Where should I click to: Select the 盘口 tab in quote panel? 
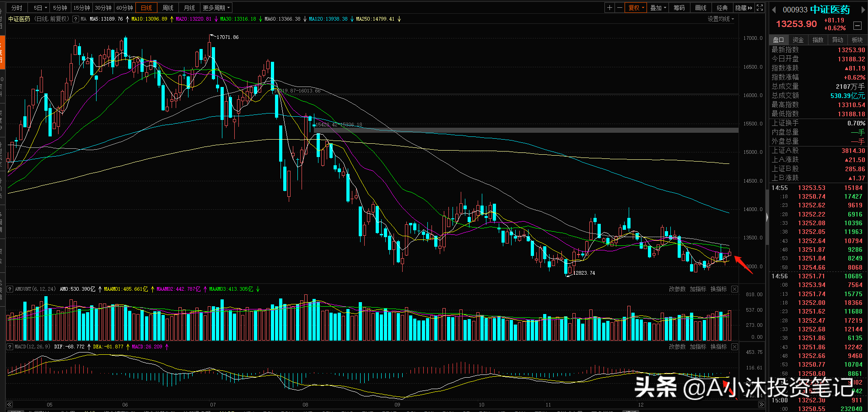click(778, 40)
